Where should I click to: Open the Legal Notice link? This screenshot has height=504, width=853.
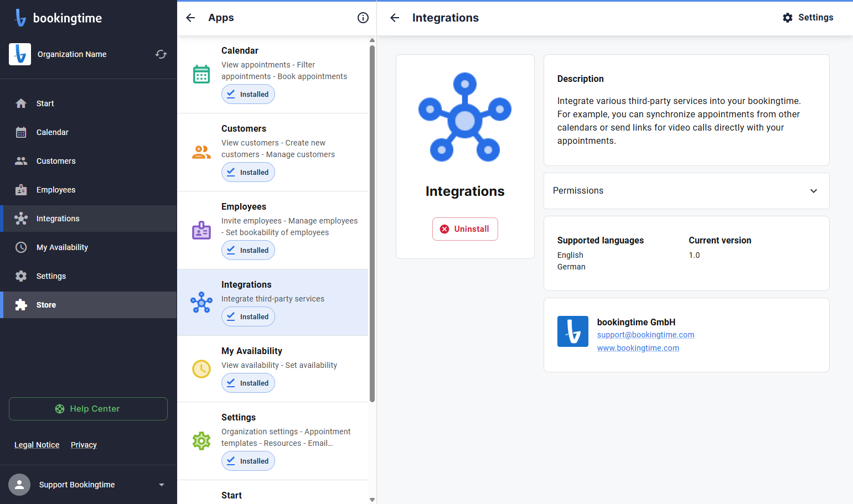(x=37, y=445)
